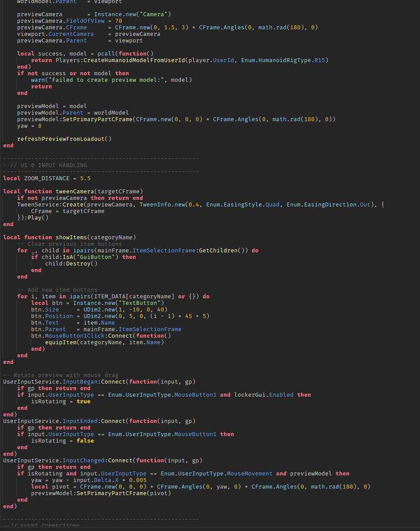Click the child:Destroy() statement
This screenshot has height=531, width=420.
tap(71, 264)
